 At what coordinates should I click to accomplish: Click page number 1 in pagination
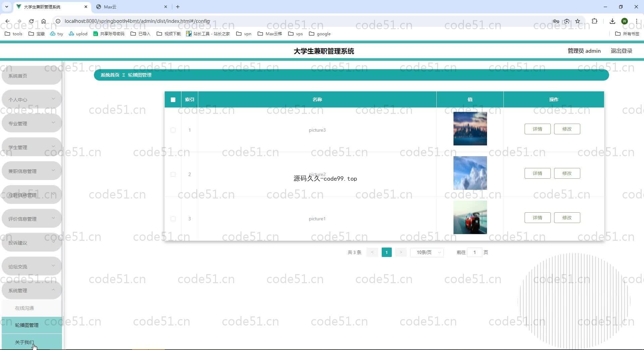coord(386,252)
